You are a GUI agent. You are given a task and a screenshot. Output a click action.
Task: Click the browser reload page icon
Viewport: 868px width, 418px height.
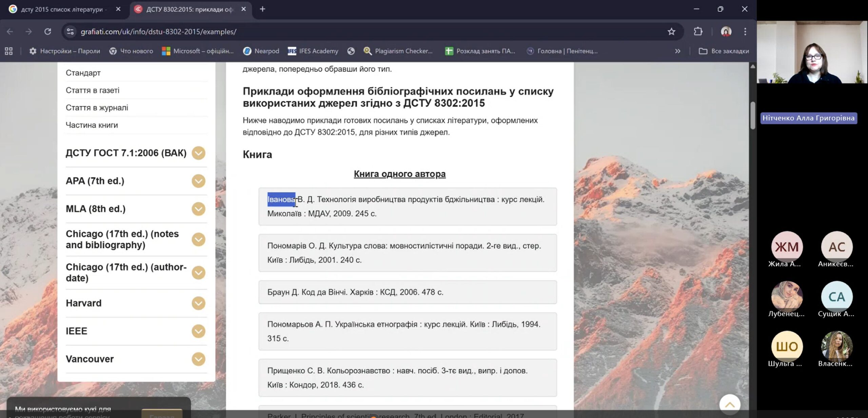click(x=47, y=32)
